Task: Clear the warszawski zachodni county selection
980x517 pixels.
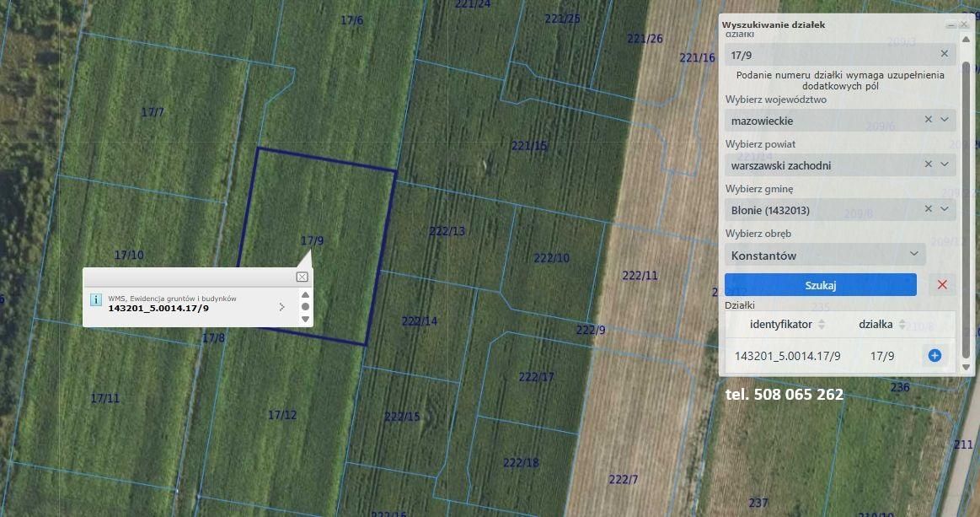Action: [x=928, y=164]
